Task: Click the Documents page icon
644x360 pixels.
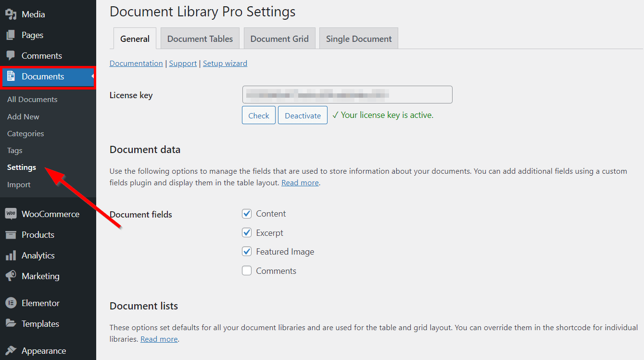Action: coord(11,76)
